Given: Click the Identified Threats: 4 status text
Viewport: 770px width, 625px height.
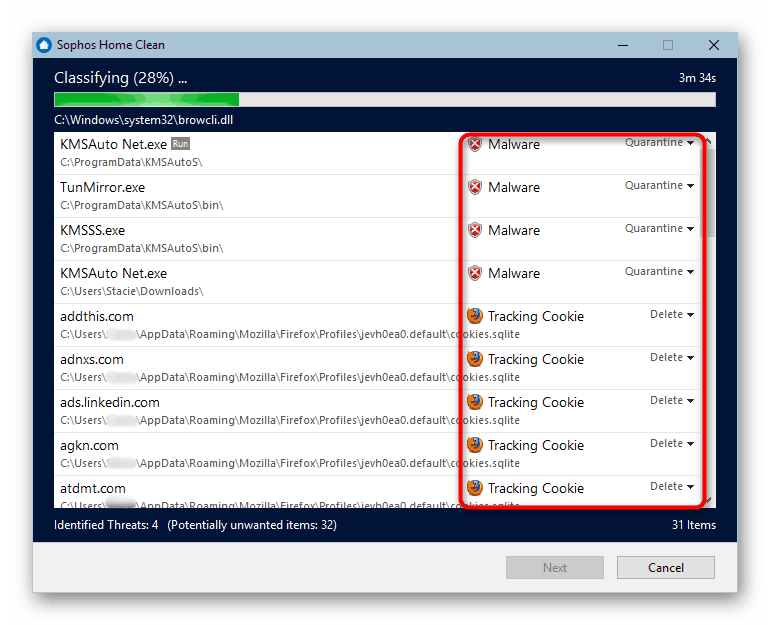Looking at the screenshot, I should click(x=106, y=525).
